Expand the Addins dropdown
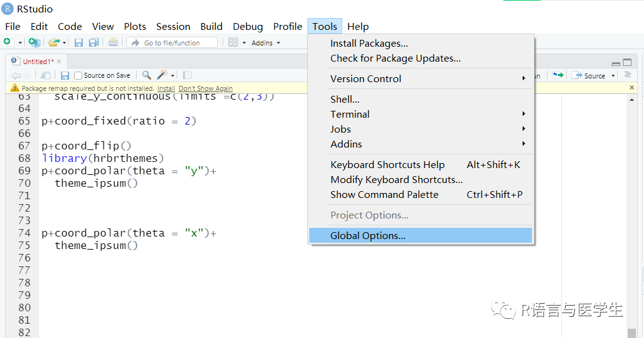644x338 pixels. 266,43
